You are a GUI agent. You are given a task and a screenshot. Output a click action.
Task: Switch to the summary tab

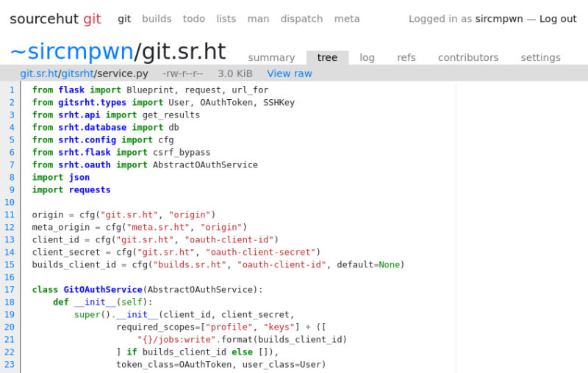point(271,57)
